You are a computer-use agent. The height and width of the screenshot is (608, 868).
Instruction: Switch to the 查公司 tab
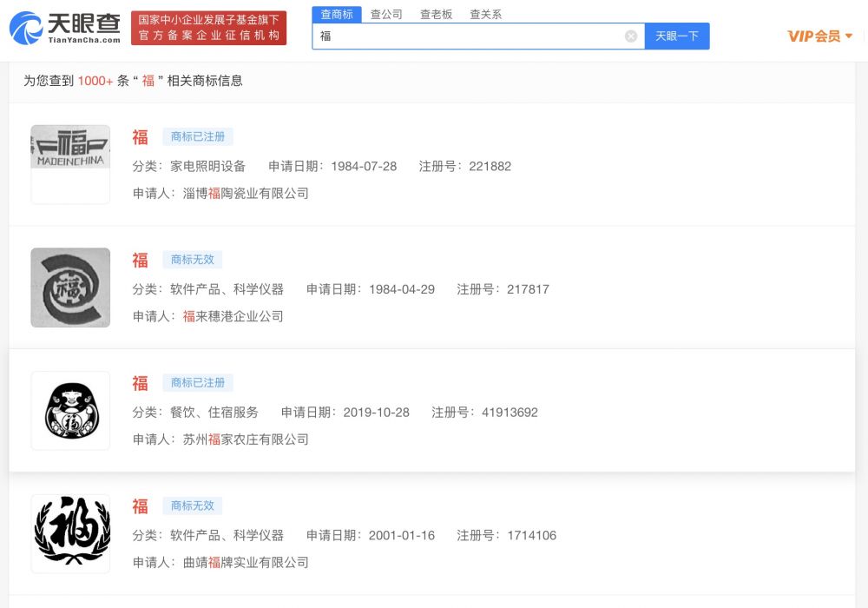click(x=386, y=15)
